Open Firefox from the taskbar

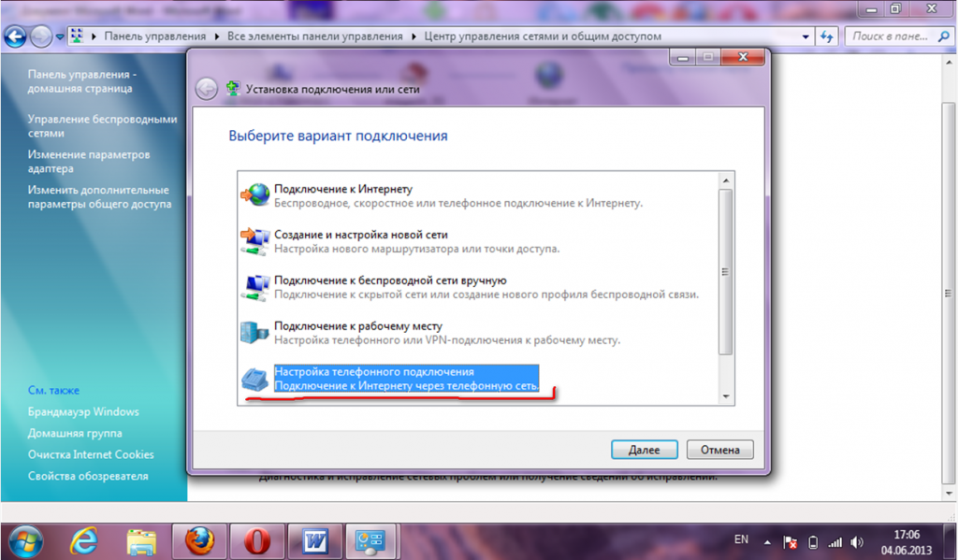point(200,541)
